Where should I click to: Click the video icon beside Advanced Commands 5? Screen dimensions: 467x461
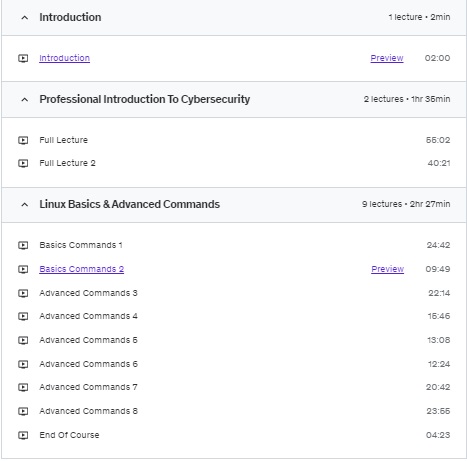(x=23, y=340)
